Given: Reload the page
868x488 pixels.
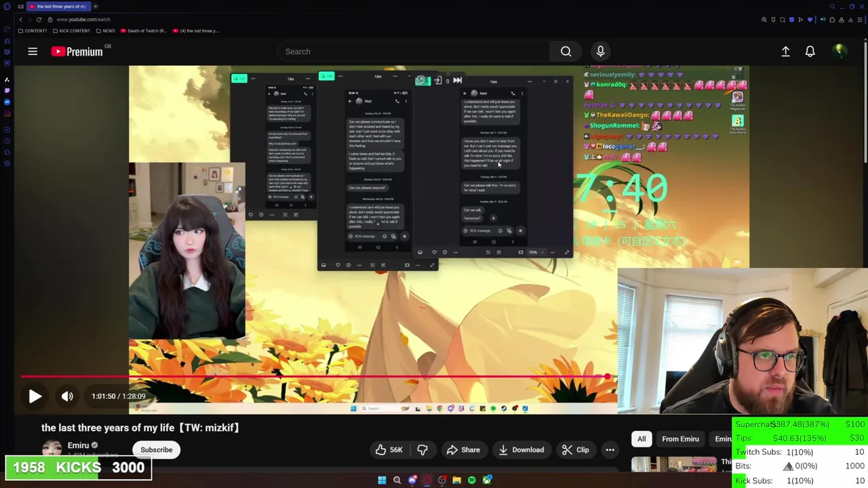Looking at the screenshot, I should pyautogui.click(x=39, y=20).
